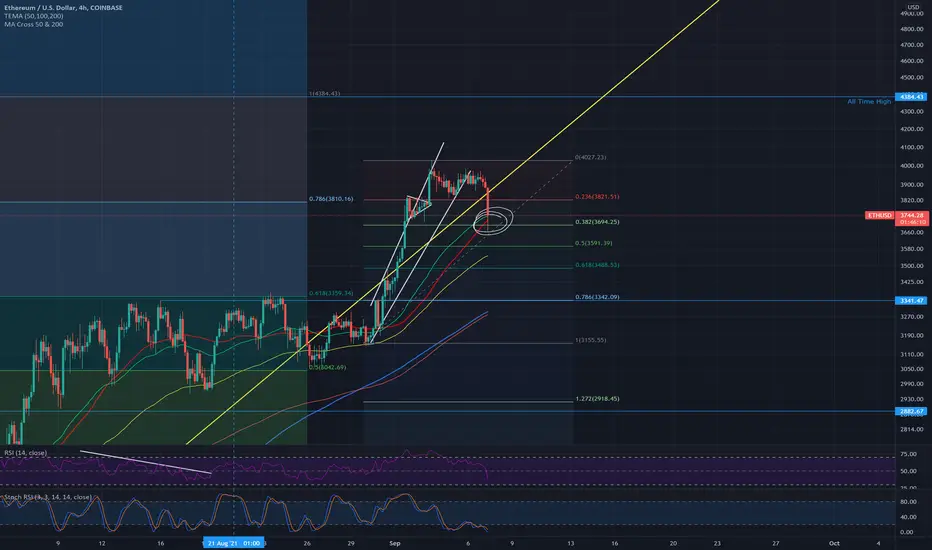Click the 26 date label on time axis
932x550 pixels.
pos(307,543)
